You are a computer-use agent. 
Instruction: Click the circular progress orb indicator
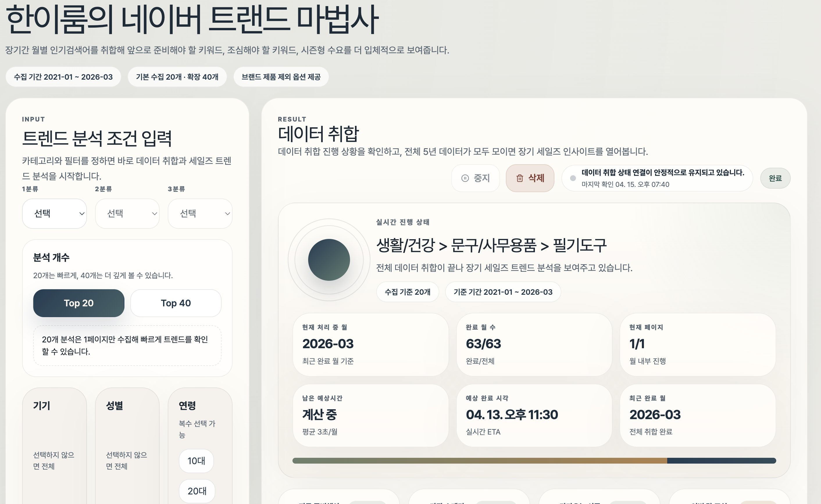coord(329,260)
